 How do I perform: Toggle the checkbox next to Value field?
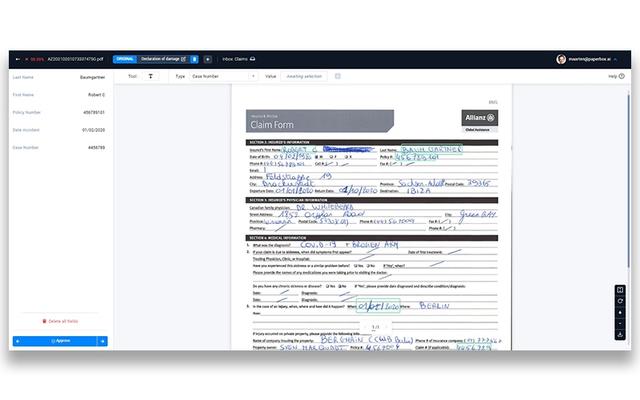point(338,76)
